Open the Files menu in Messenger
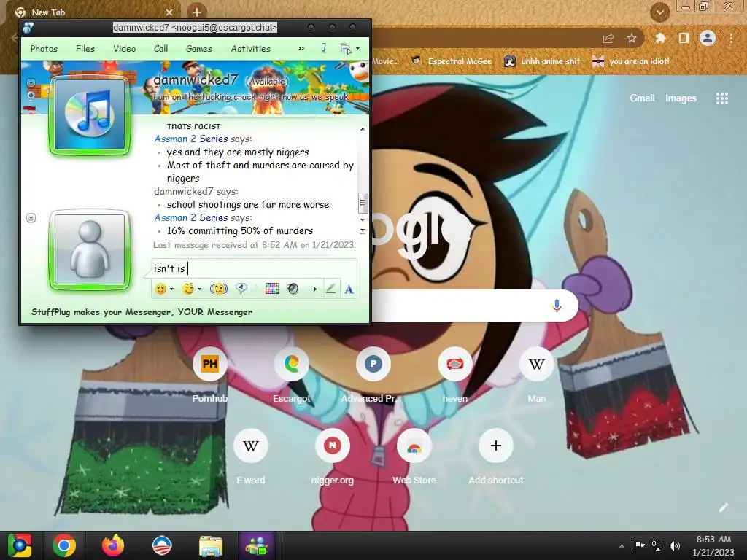 click(x=85, y=49)
